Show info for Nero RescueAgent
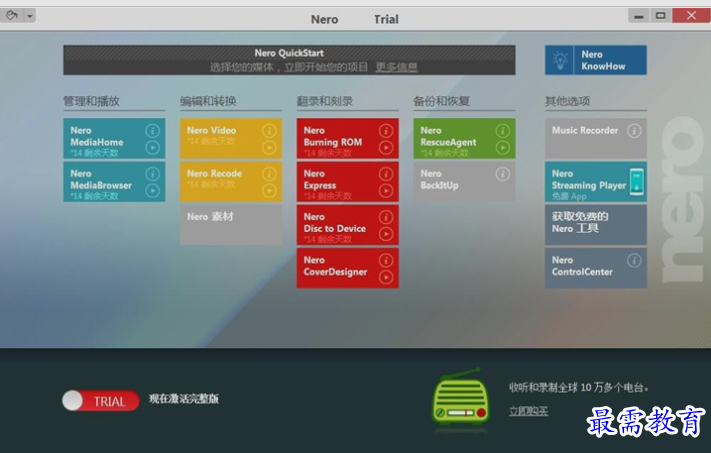 [x=502, y=131]
